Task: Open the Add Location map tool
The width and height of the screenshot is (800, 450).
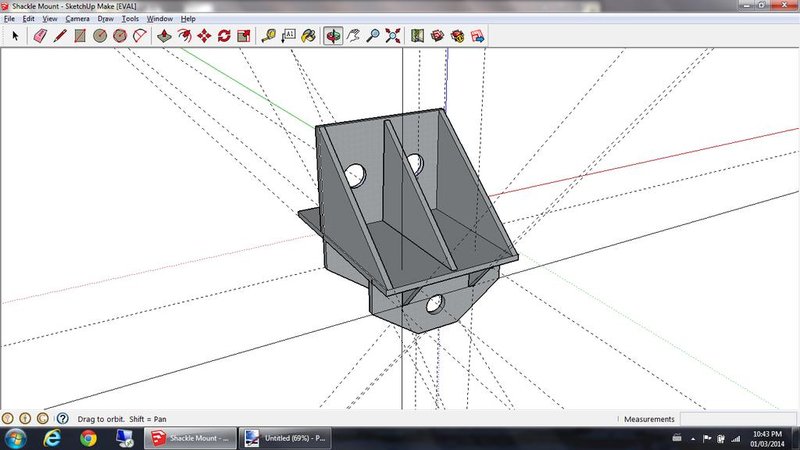Action: [417, 36]
